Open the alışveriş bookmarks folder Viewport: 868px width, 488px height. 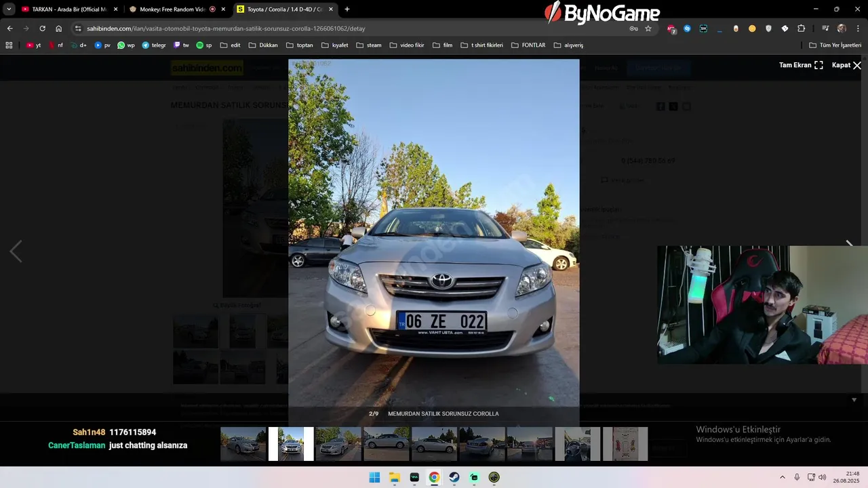pos(568,45)
